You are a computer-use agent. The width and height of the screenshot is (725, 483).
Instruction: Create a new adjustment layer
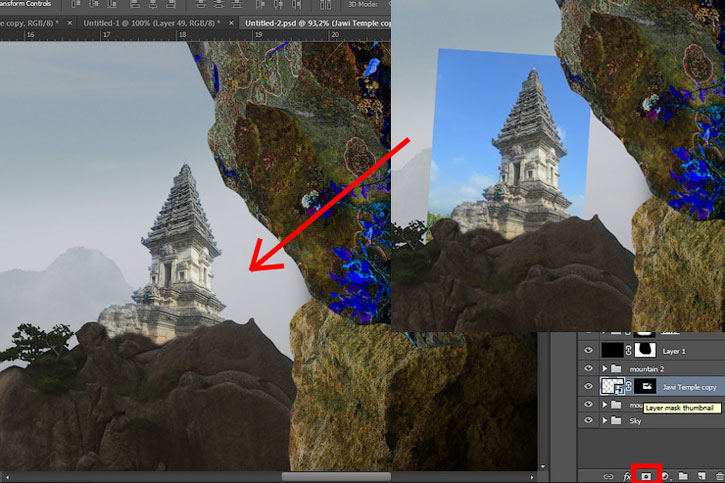665,476
